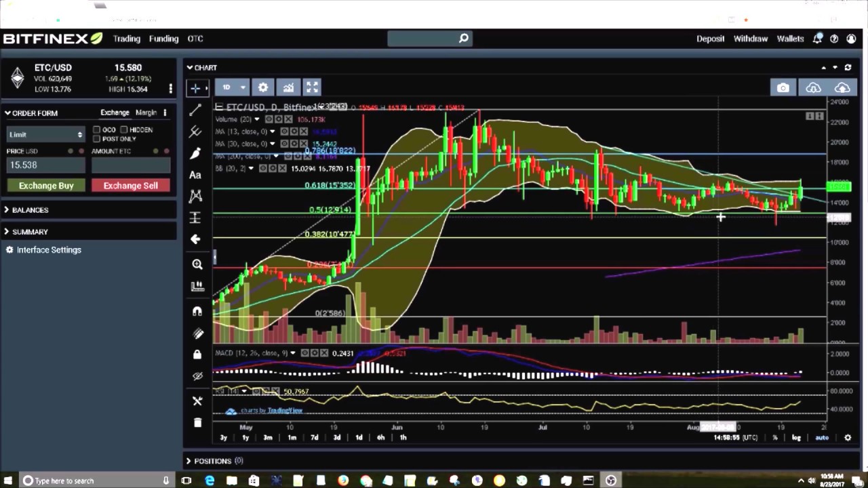Open the notifications bell icon
The width and height of the screenshot is (868, 488).
pyautogui.click(x=817, y=39)
